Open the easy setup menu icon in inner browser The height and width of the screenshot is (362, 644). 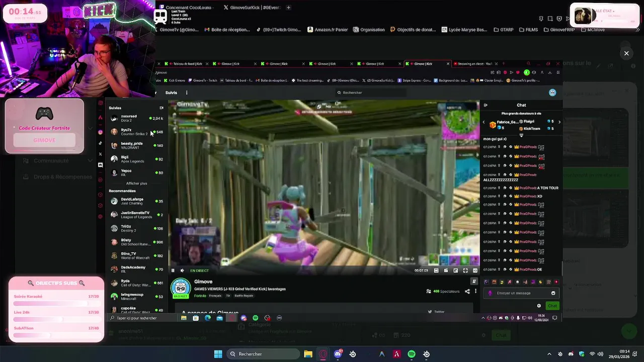point(558,72)
